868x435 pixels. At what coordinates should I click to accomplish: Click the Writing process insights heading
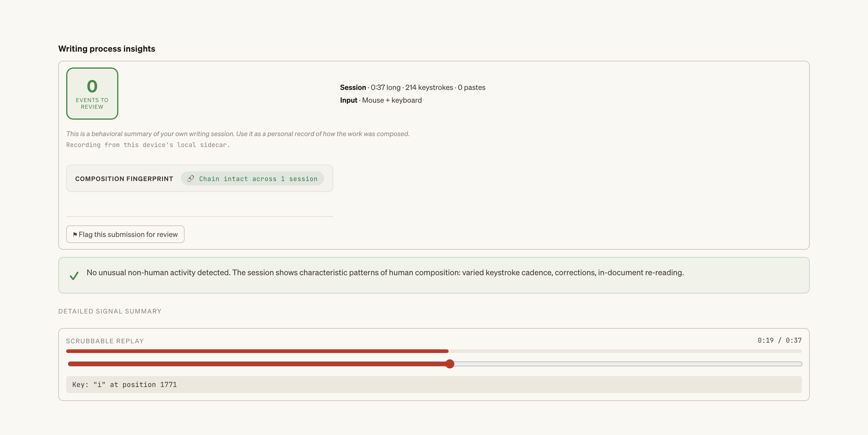(x=107, y=49)
